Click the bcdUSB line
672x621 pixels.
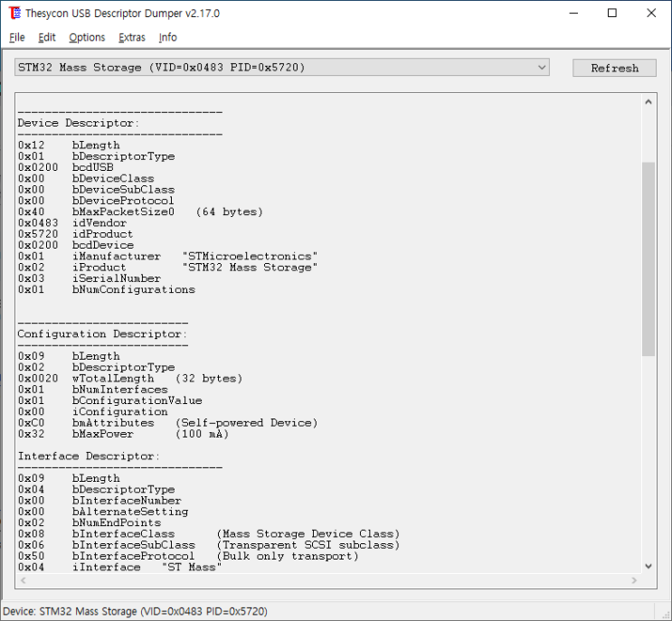click(x=65, y=167)
